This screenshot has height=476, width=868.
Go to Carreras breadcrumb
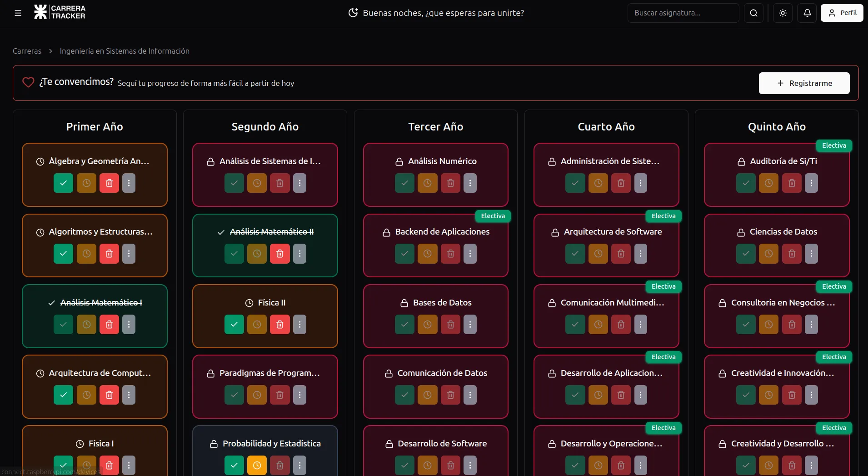(27, 51)
